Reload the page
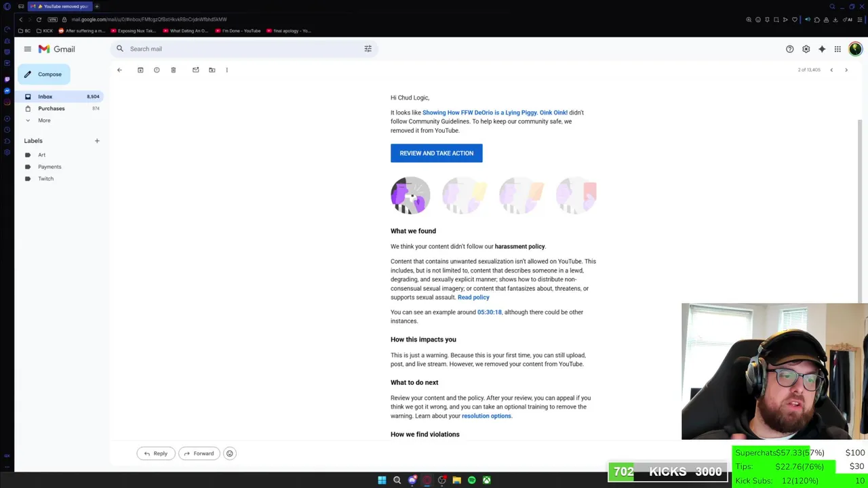 tap(39, 20)
